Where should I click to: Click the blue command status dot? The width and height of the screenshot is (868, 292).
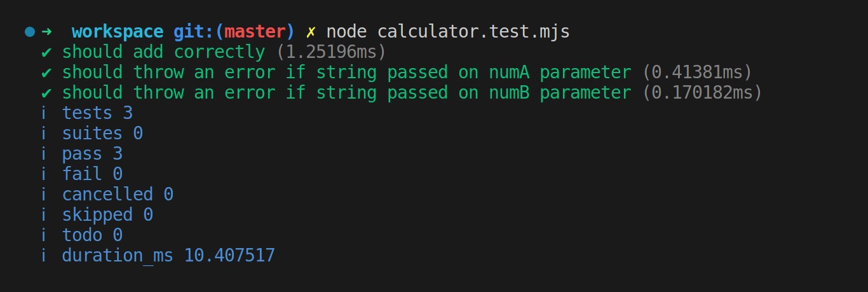coord(29,31)
